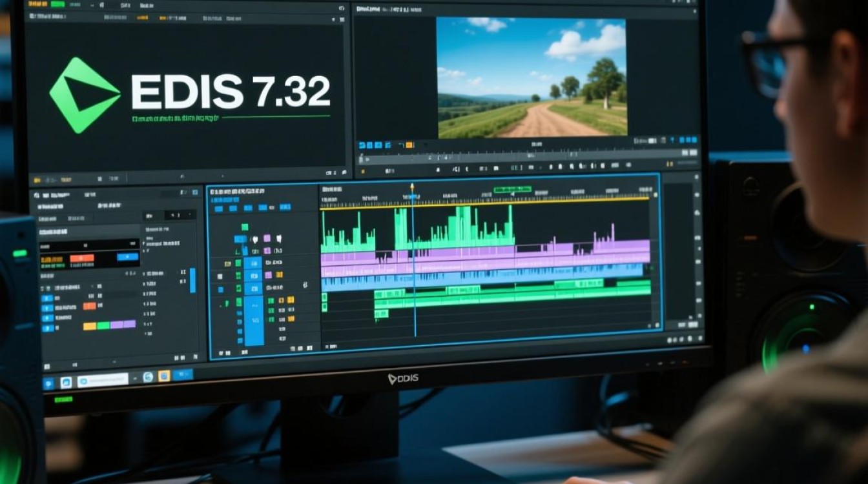Click the timeline playhead marker at top

coord(412,187)
